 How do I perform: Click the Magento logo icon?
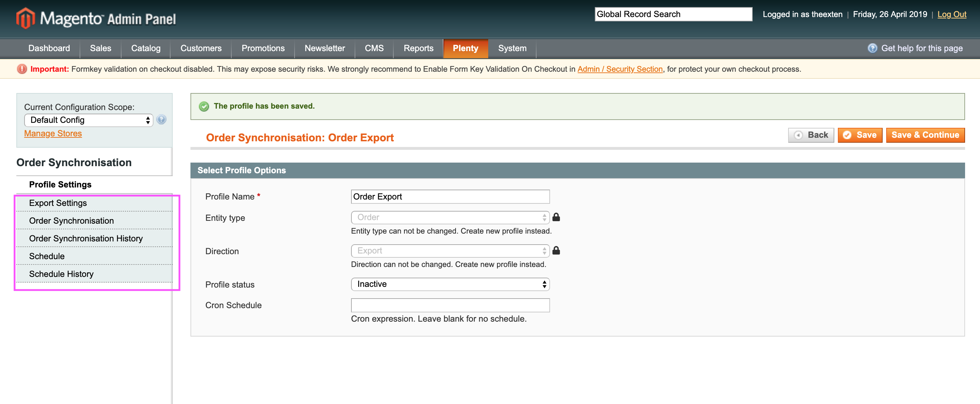pyautogui.click(x=25, y=18)
